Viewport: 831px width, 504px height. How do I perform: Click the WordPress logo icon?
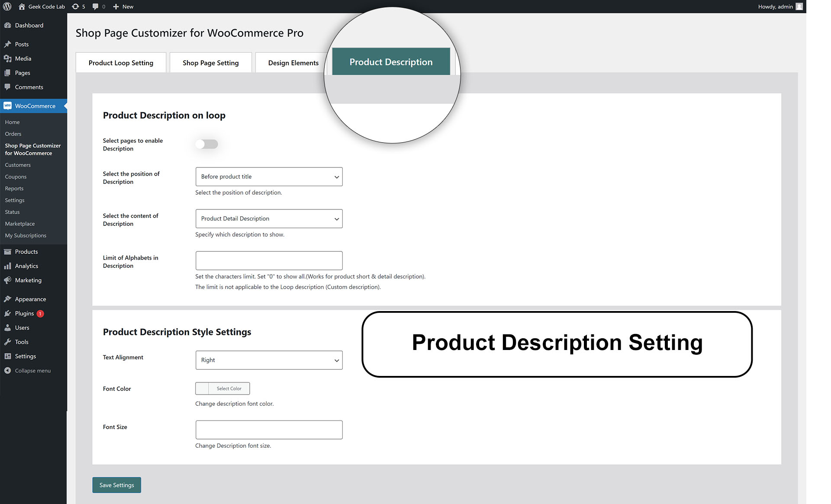[7, 6]
